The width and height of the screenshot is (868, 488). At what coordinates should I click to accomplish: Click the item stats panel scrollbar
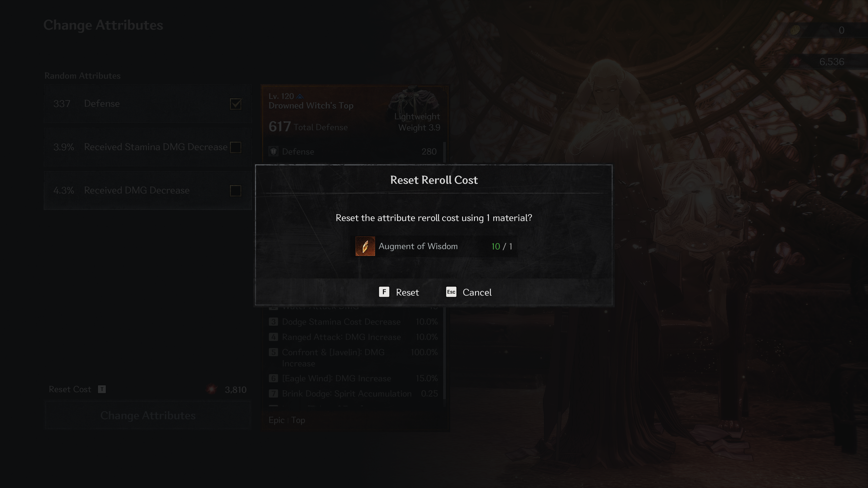point(444,271)
